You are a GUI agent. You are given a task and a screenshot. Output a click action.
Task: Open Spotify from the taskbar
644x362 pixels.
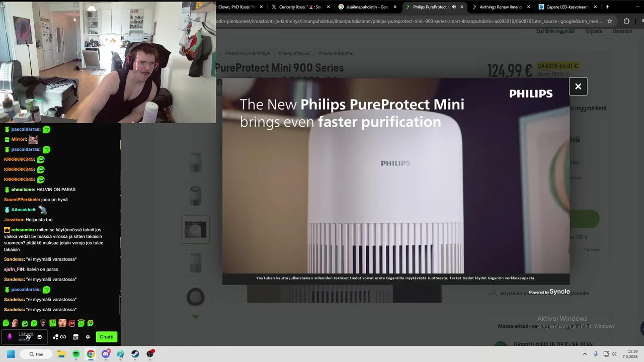click(76, 354)
